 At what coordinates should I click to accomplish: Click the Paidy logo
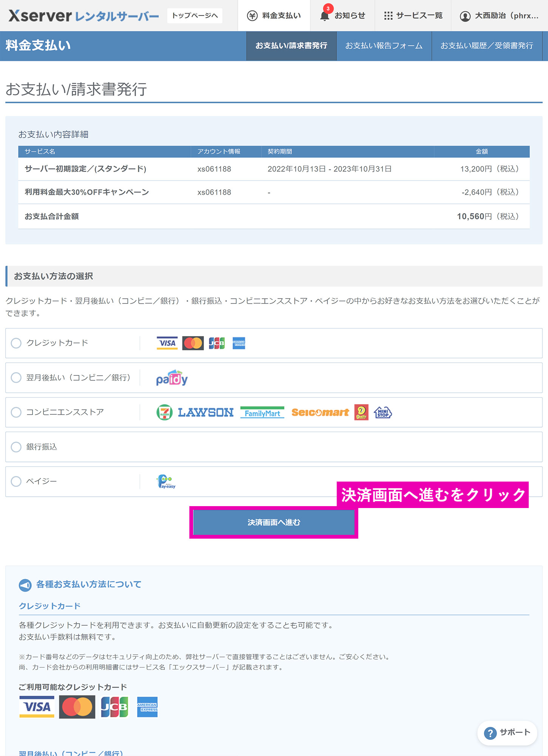172,378
